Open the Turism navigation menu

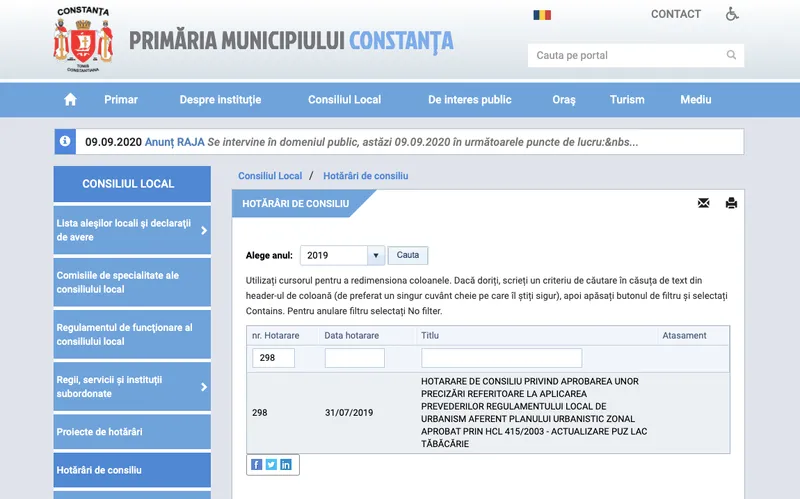coord(627,100)
